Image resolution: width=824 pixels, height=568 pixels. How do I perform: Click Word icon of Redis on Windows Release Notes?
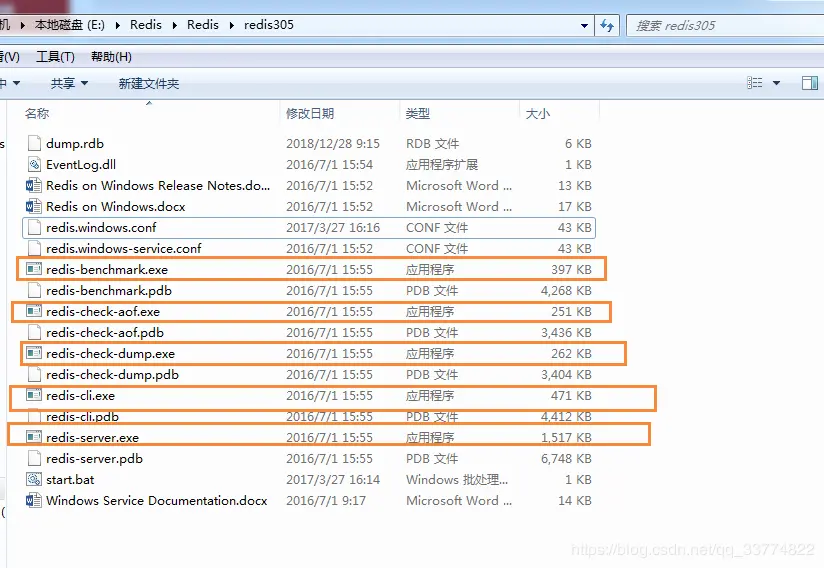tap(34, 185)
